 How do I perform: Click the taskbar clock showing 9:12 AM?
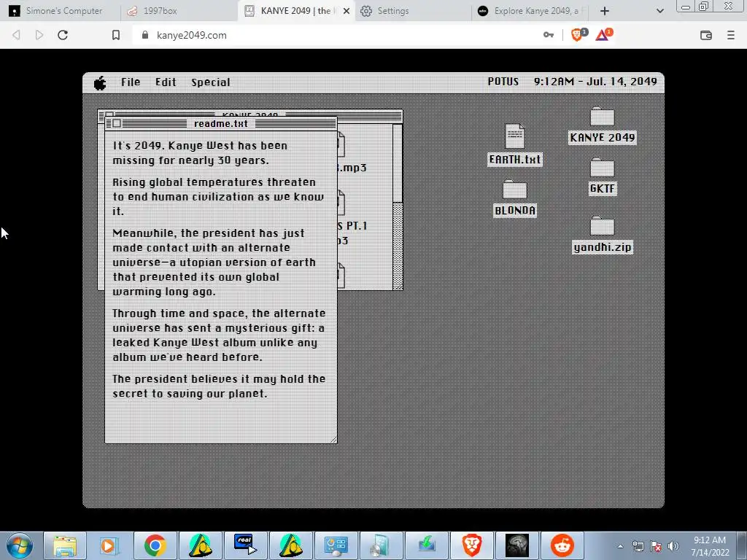710,546
